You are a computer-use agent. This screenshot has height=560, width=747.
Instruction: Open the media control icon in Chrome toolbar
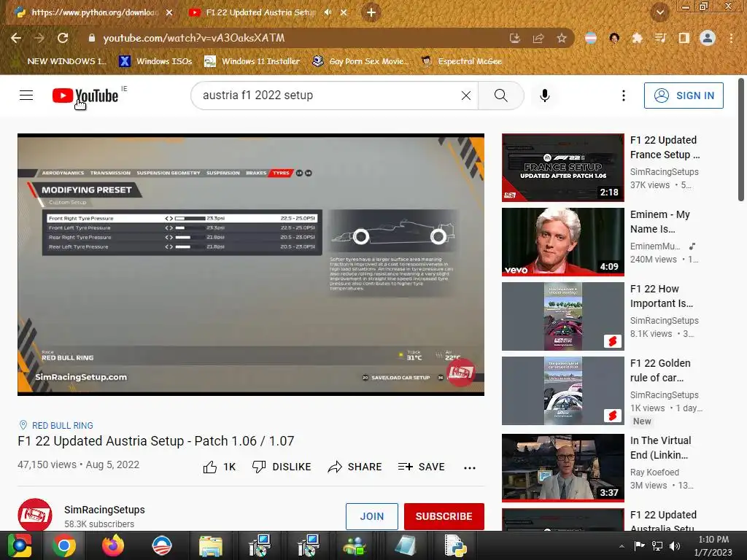coord(660,38)
